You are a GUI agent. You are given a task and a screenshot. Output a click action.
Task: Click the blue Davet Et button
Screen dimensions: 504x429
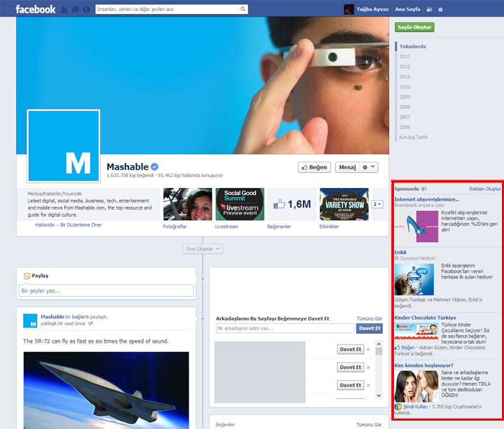click(370, 328)
